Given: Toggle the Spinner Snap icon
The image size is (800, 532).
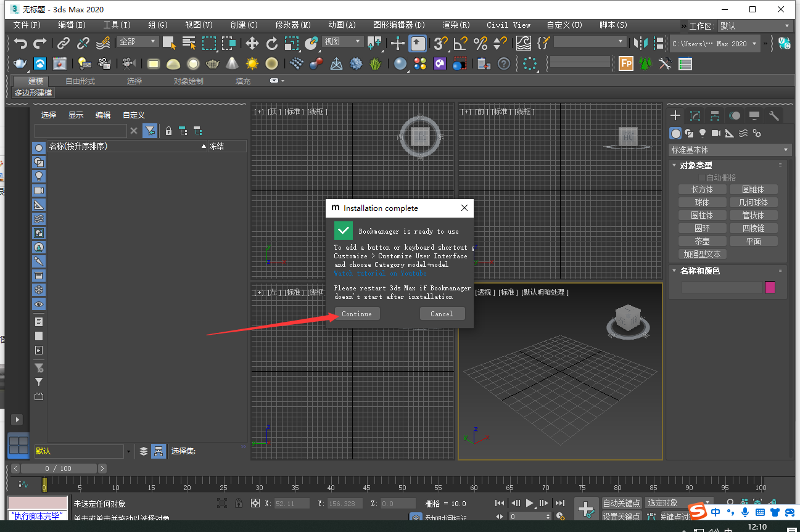Looking at the screenshot, I should click(500, 43).
